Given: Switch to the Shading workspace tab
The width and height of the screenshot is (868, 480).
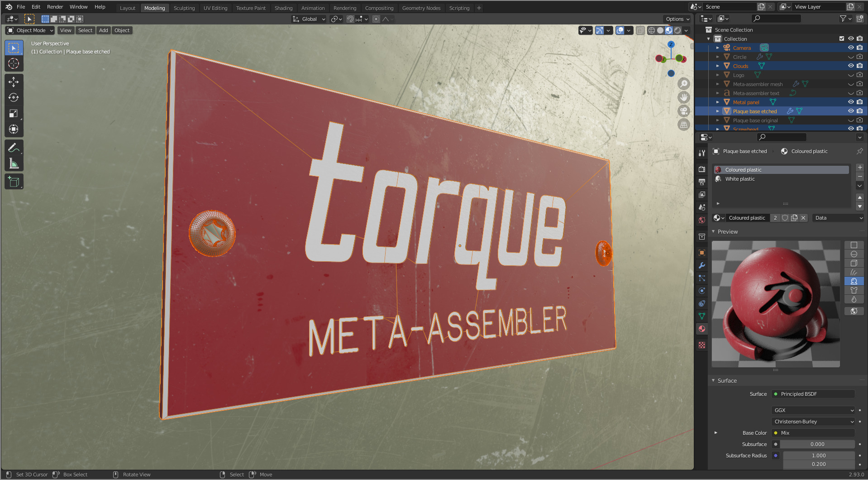Looking at the screenshot, I should 283,8.
